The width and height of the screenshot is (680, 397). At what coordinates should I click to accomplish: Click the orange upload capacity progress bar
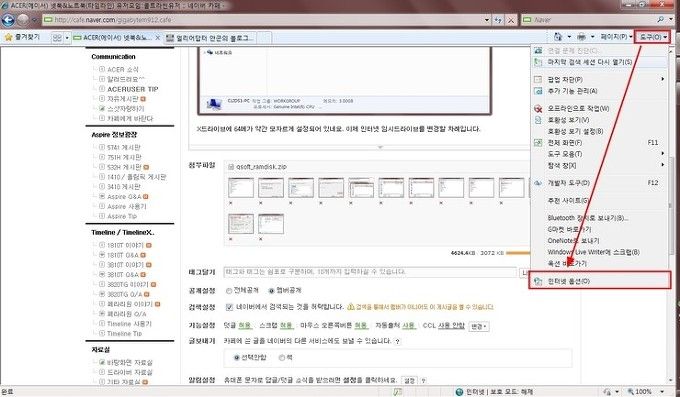point(518,253)
